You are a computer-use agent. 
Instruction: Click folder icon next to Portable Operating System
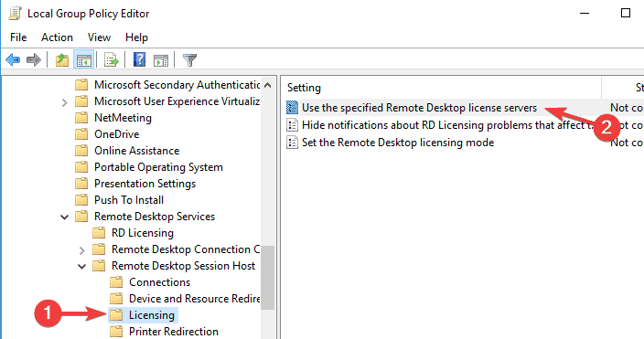pyautogui.click(x=81, y=167)
